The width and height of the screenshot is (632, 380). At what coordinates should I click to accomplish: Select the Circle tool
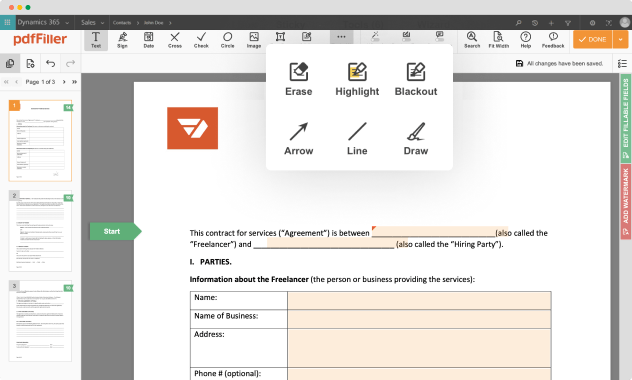227,40
